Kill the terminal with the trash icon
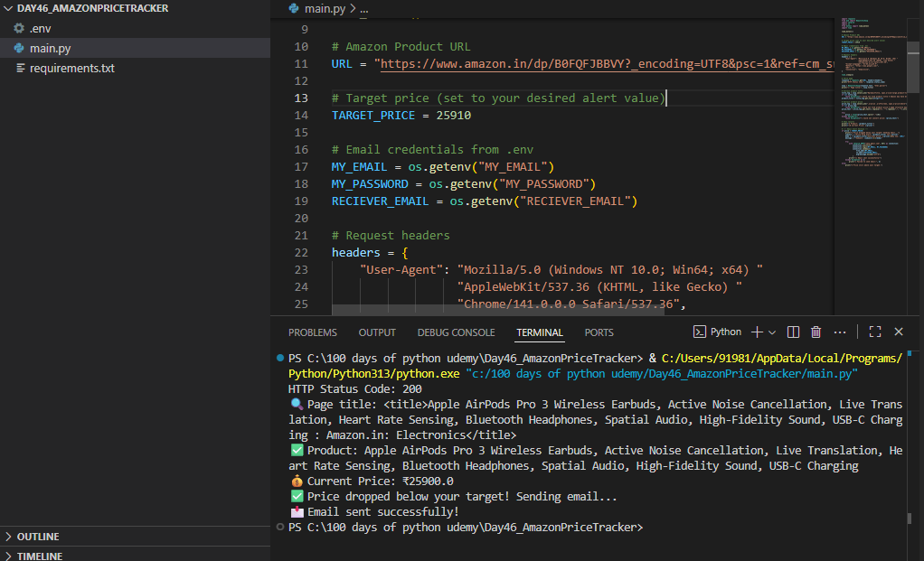The height and width of the screenshot is (561, 924). pyautogui.click(x=816, y=332)
